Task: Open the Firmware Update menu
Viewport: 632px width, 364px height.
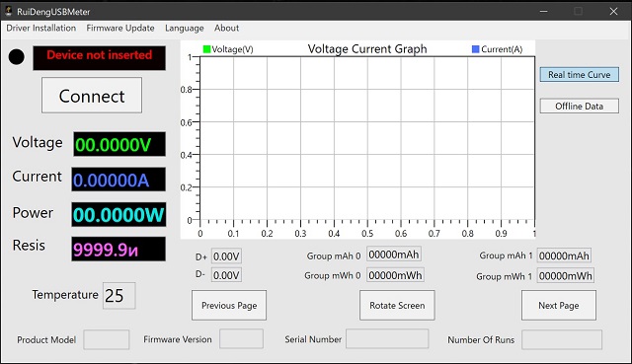Action: pos(120,29)
